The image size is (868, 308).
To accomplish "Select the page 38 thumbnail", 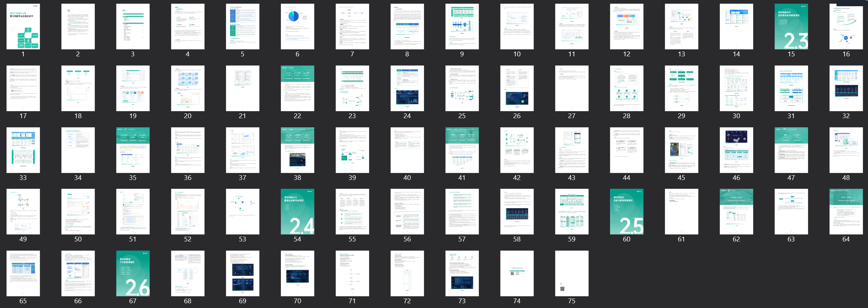I will [297, 150].
